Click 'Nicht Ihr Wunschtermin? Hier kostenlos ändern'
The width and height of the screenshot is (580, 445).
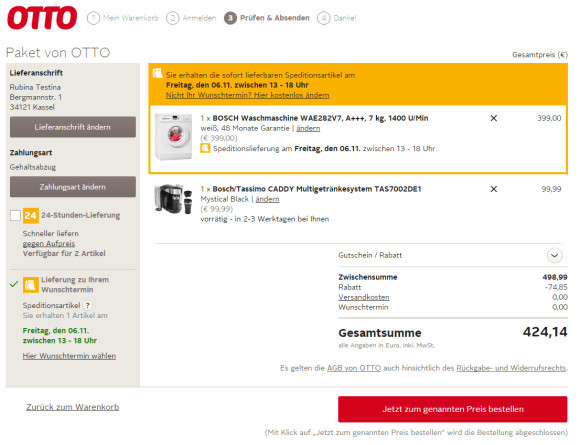pyautogui.click(x=247, y=95)
